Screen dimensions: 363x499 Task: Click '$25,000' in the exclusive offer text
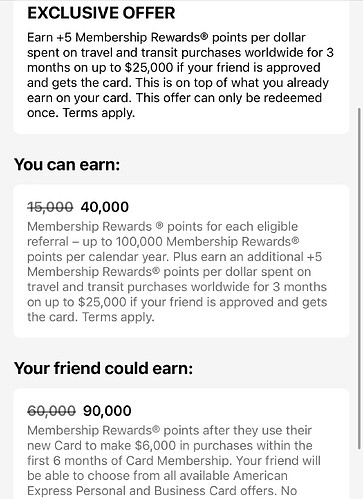point(149,68)
